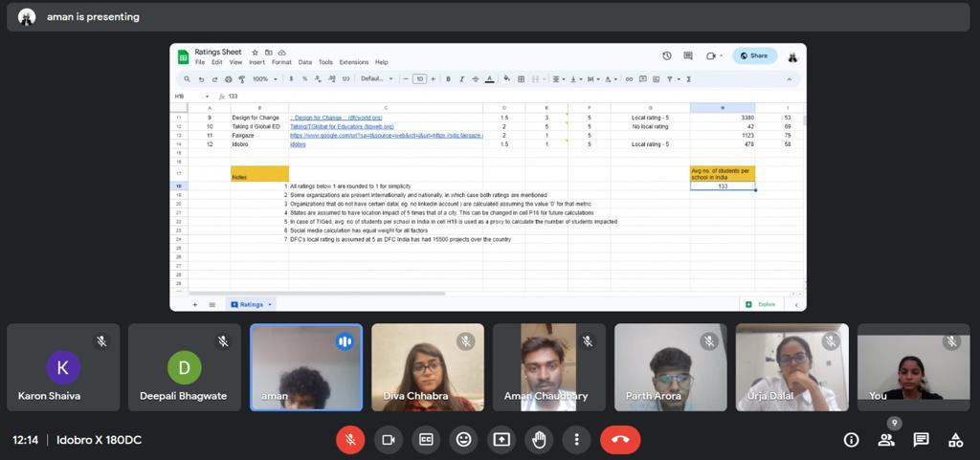Open the all sheets list icon
This screenshot has height=460, width=980.
[212, 304]
